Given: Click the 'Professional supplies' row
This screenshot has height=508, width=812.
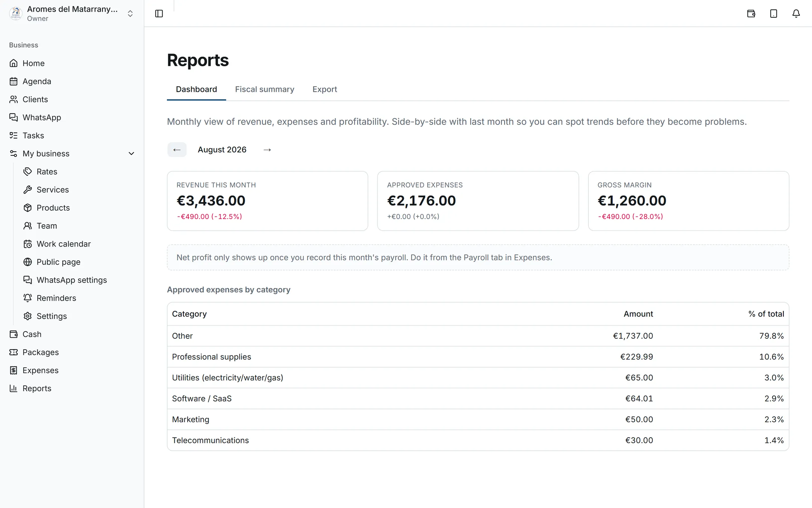Looking at the screenshot, I should (478, 357).
